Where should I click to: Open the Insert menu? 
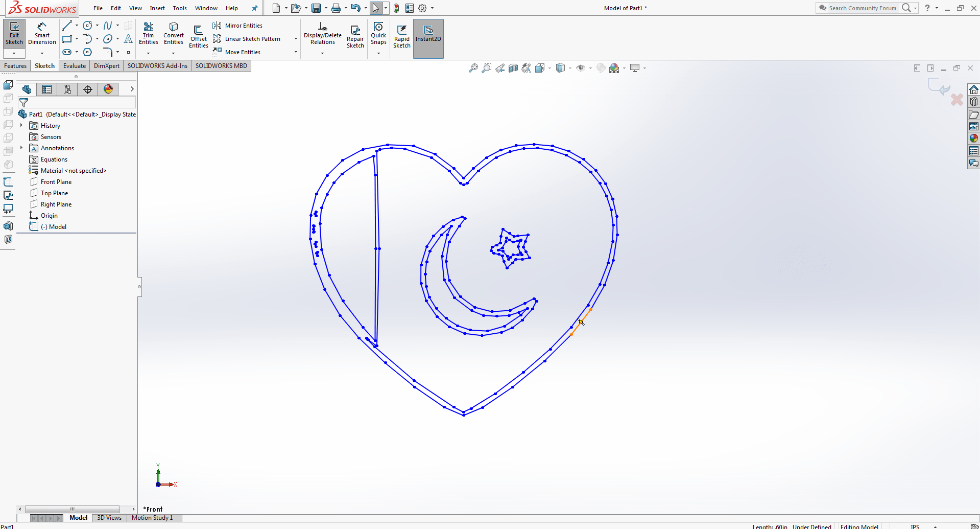(157, 8)
